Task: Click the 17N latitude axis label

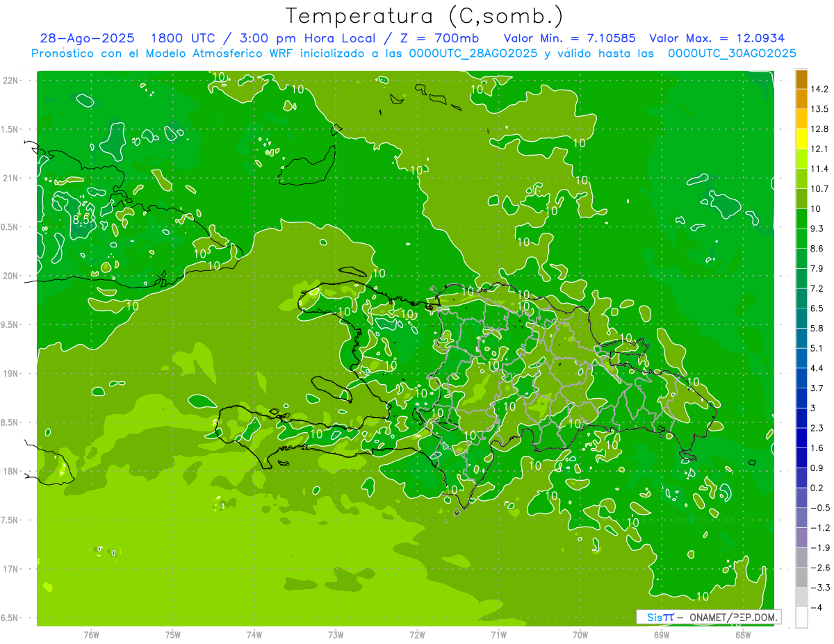Action: [10, 569]
